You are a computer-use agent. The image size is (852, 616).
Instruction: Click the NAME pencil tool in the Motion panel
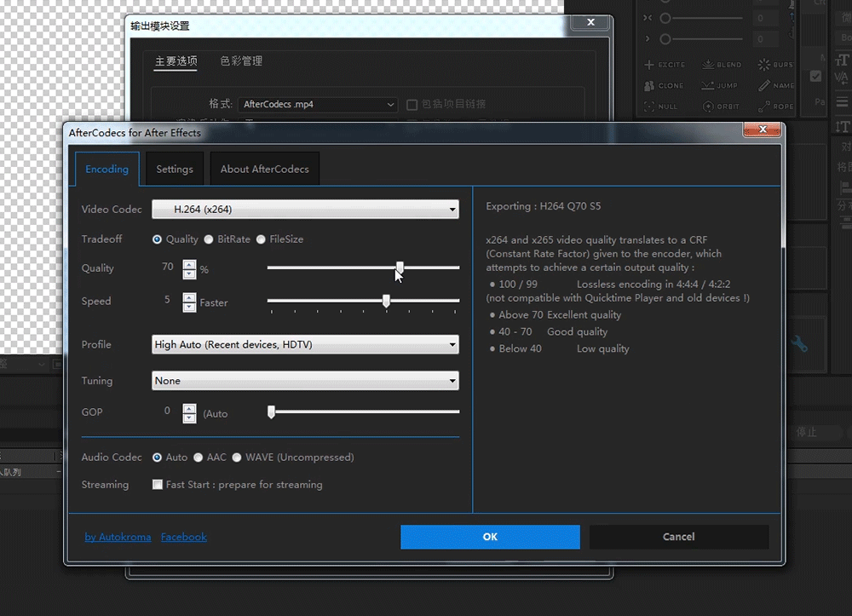pyautogui.click(x=776, y=85)
